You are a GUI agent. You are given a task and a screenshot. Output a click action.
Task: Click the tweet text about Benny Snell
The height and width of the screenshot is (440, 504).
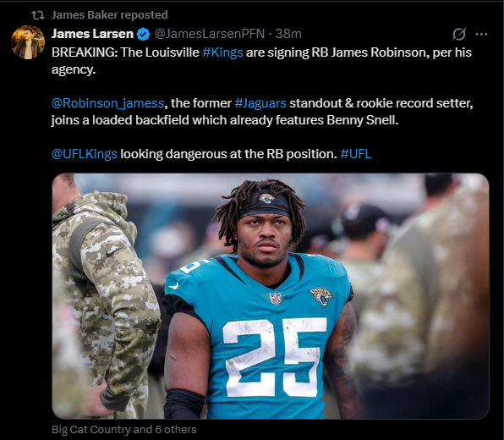pyautogui.click(x=225, y=120)
